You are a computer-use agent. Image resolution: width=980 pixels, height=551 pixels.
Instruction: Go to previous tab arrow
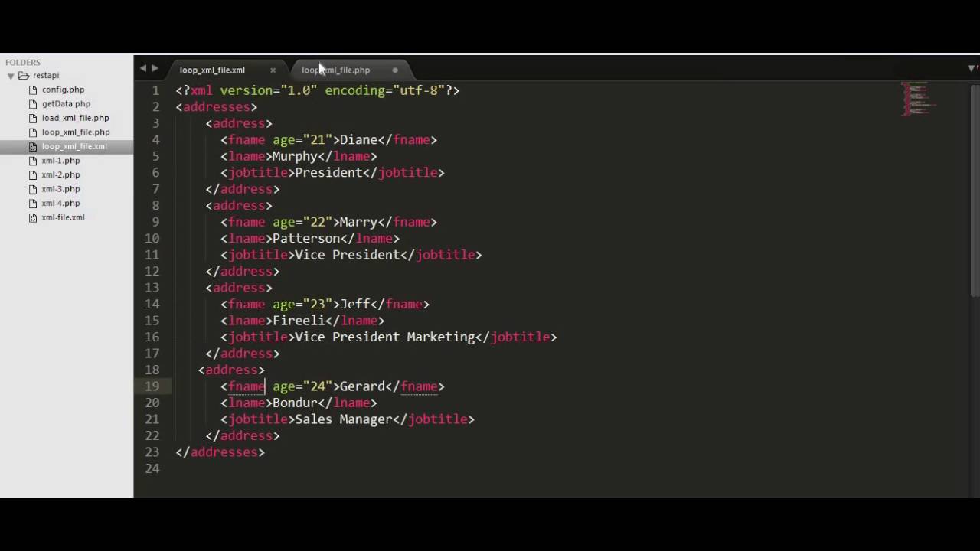(x=142, y=69)
